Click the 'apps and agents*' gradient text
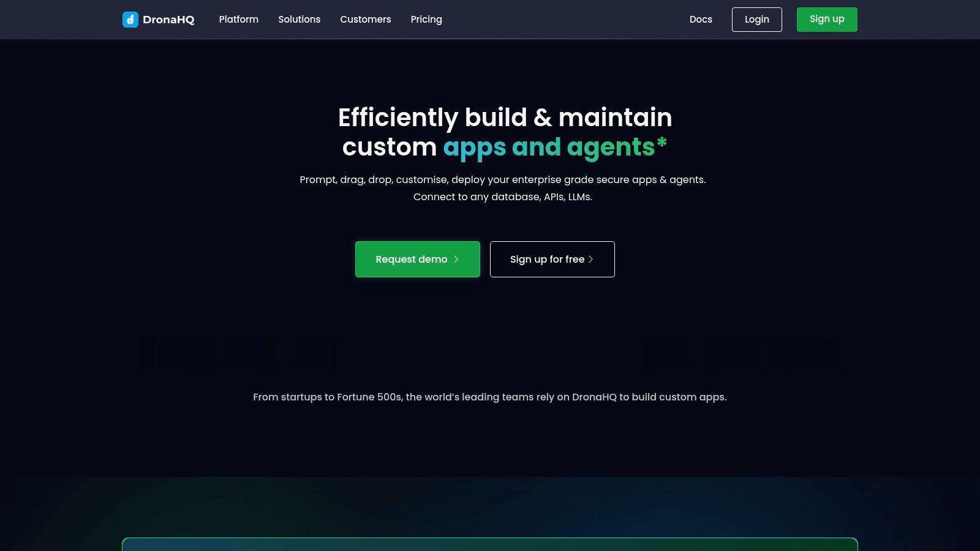Screen dimensions: 980x551 [555, 148]
